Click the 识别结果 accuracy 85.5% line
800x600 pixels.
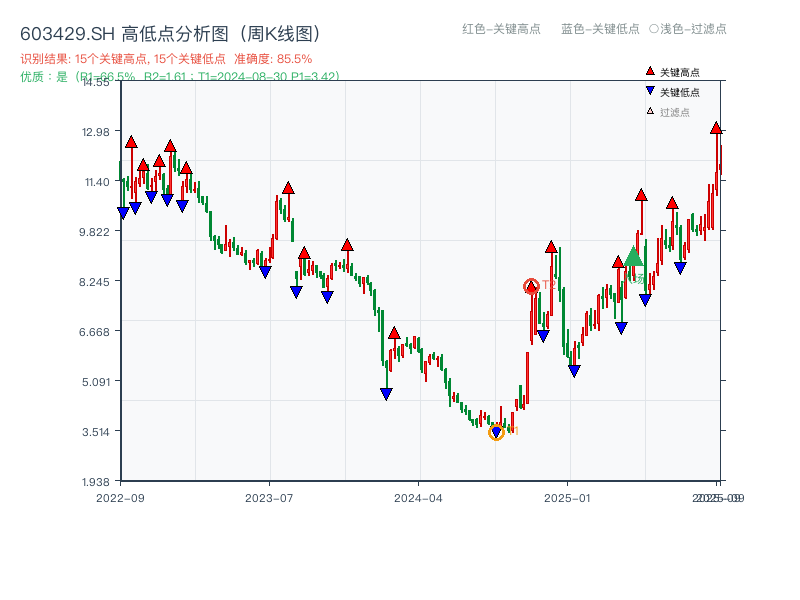pyautogui.click(x=166, y=59)
